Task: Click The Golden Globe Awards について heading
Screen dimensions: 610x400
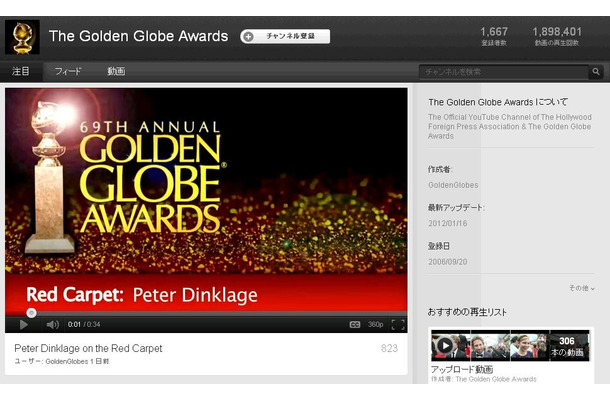Action: click(498, 102)
